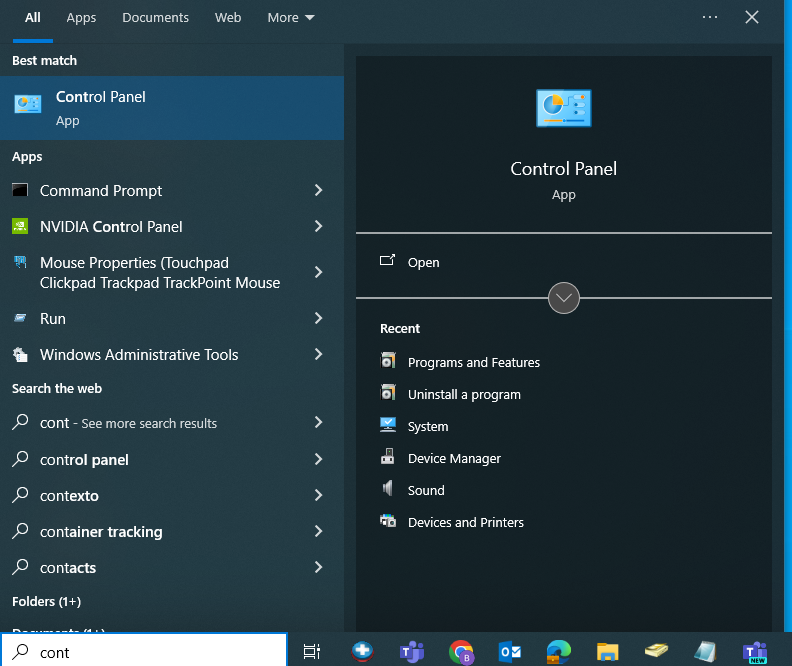792x666 pixels.
Task: Click the blue plus-cross taskbar icon
Action: click(x=362, y=651)
